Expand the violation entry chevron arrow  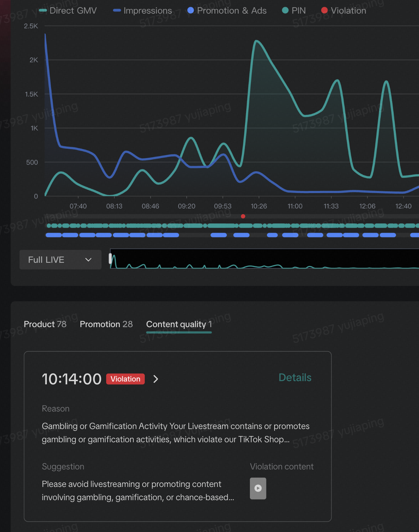(x=156, y=379)
